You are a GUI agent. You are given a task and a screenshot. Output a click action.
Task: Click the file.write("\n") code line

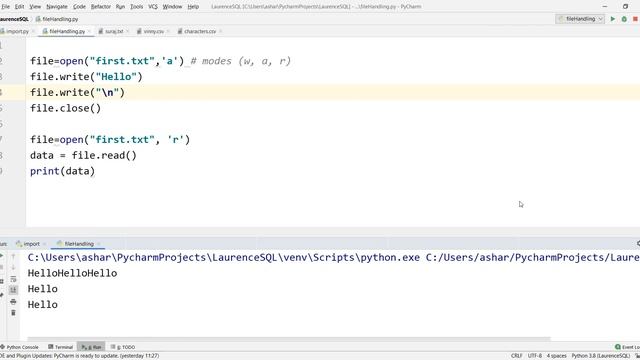(77, 93)
